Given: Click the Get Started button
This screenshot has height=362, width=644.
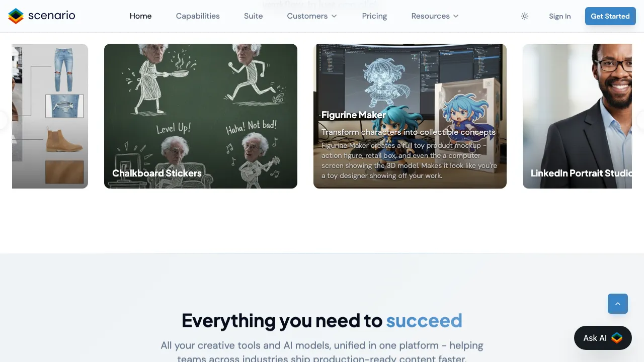Looking at the screenshot, I should pos(610,16).
